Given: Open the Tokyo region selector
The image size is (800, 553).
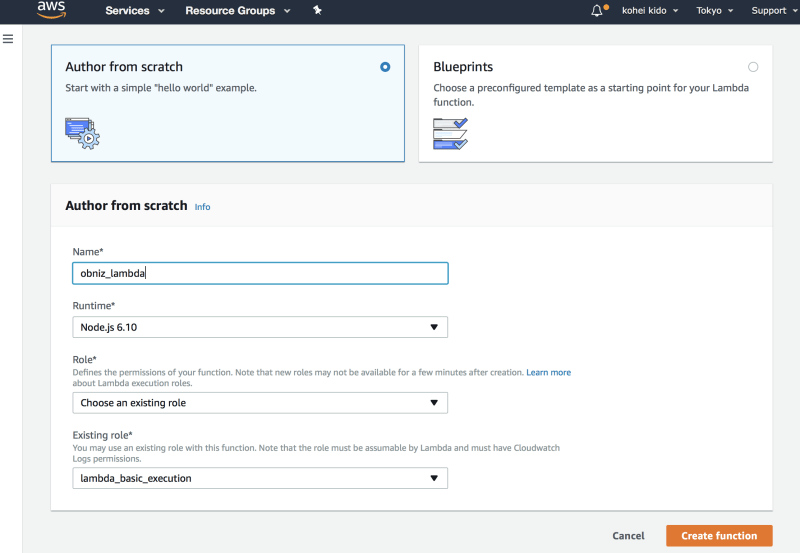Looking at the screenshot, I should (715, 11).
